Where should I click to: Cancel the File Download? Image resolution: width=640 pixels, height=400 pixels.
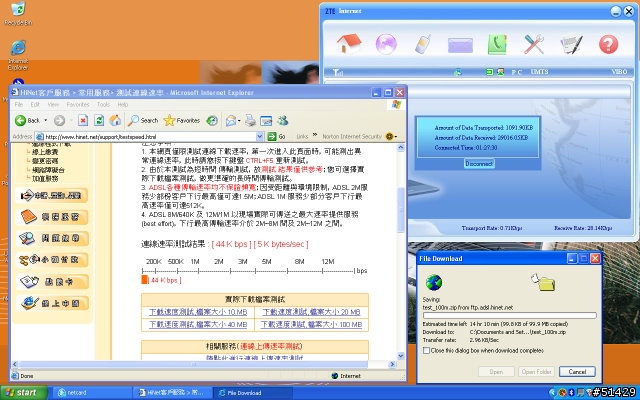[577, 372]
